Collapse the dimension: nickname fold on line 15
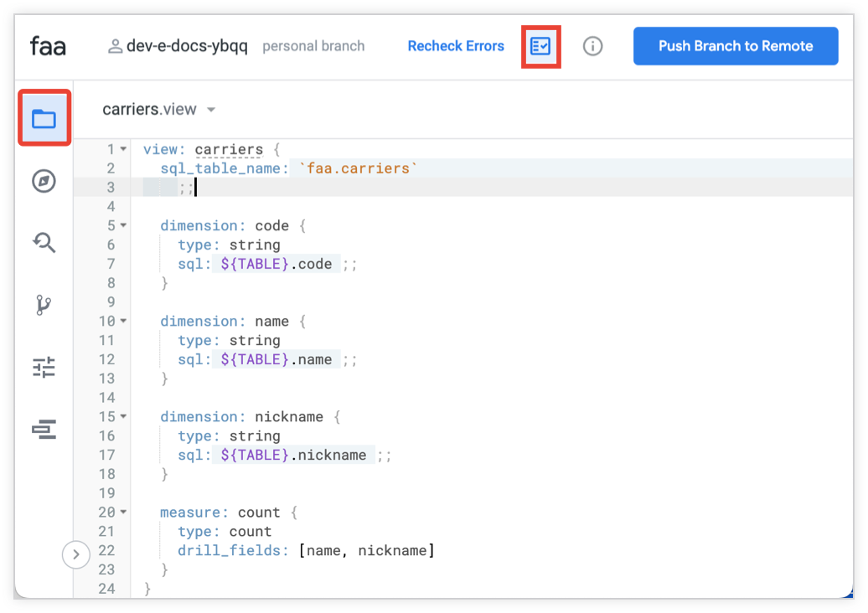The image size is (868, 613). click(124, 417)
